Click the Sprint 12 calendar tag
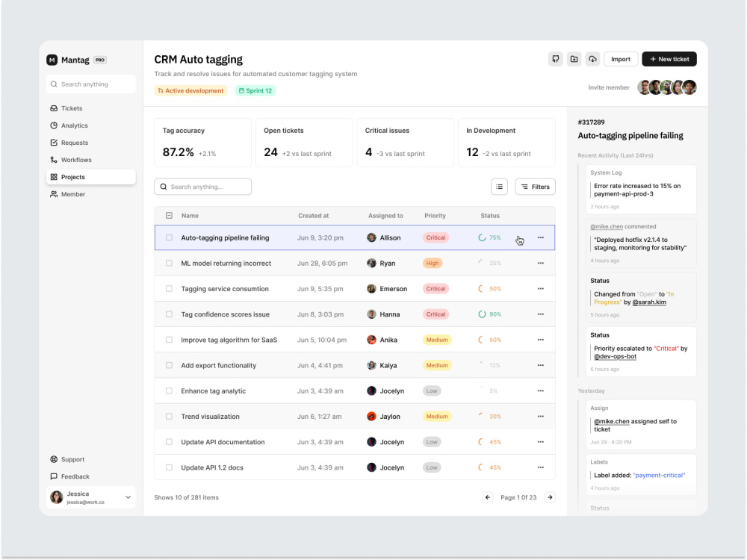This screenshot has width=747, height=560. click(x=255, y=90)
